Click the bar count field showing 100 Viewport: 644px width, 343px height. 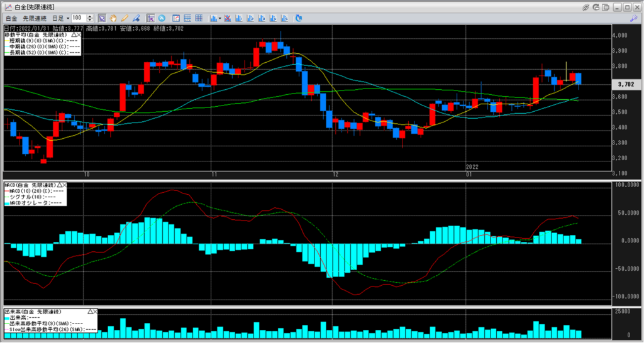coord(77,18)
